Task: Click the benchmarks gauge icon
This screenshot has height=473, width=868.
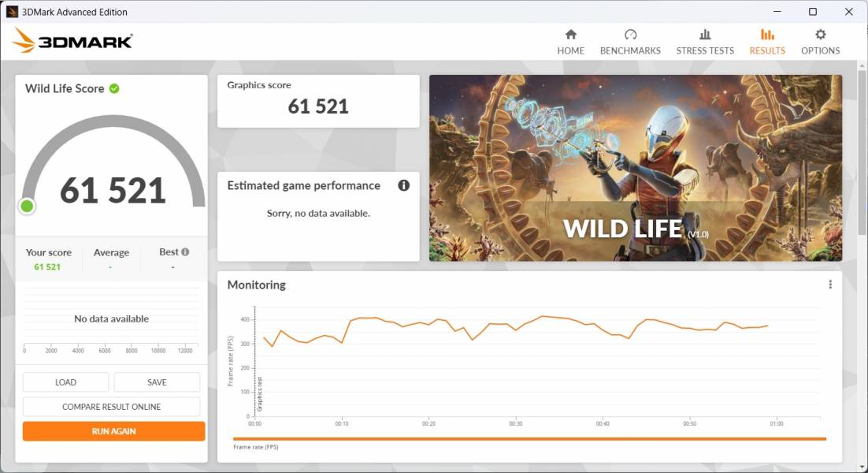Action: click(630, 35)
